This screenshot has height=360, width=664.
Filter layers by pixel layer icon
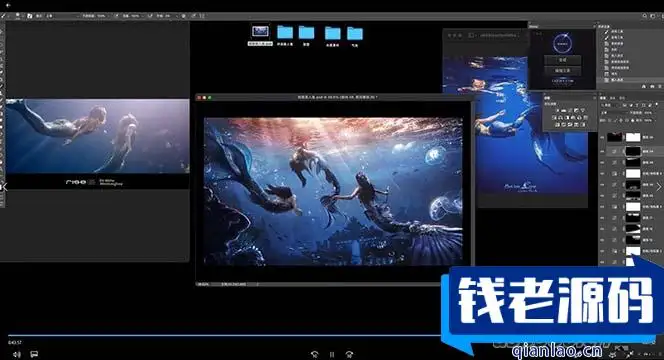tap(625, 105)
